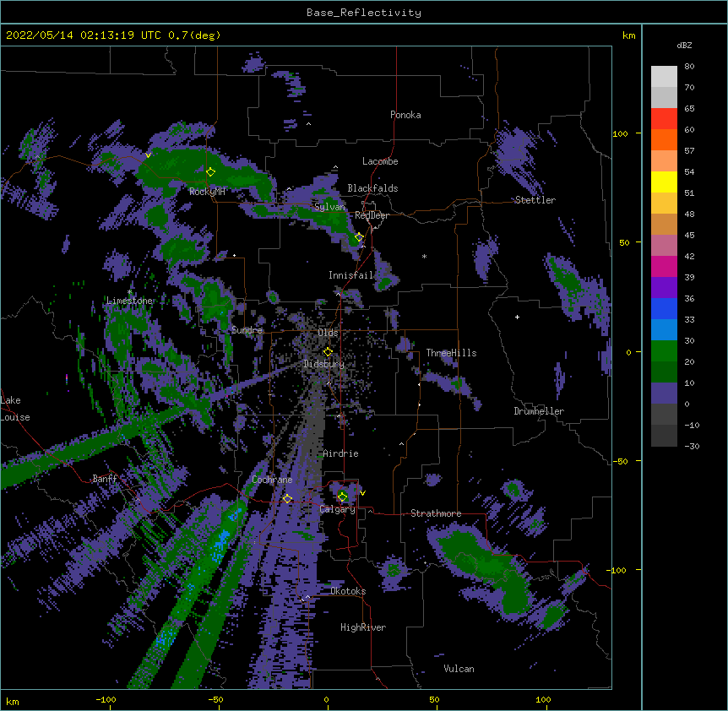The height and width of the screenshot is (711, 728).
Task: Click the -30 value in the dBZ legend
Action: (692, 446)
